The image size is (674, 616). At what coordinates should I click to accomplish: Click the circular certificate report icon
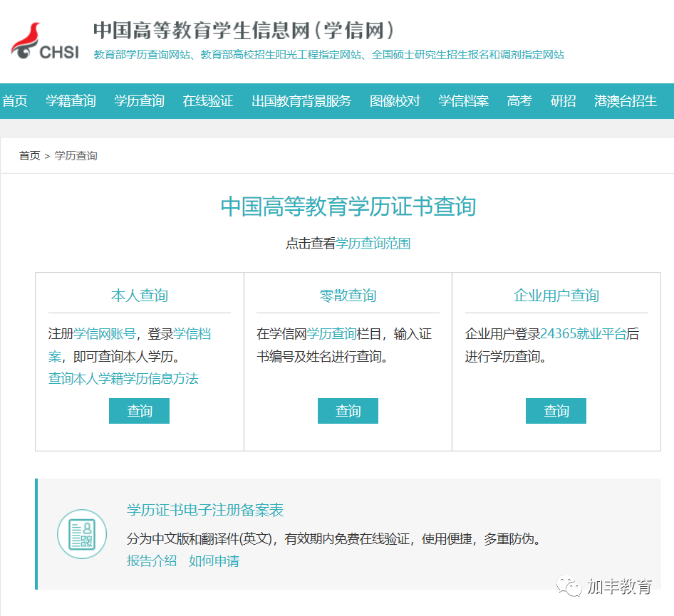[82, 534]
